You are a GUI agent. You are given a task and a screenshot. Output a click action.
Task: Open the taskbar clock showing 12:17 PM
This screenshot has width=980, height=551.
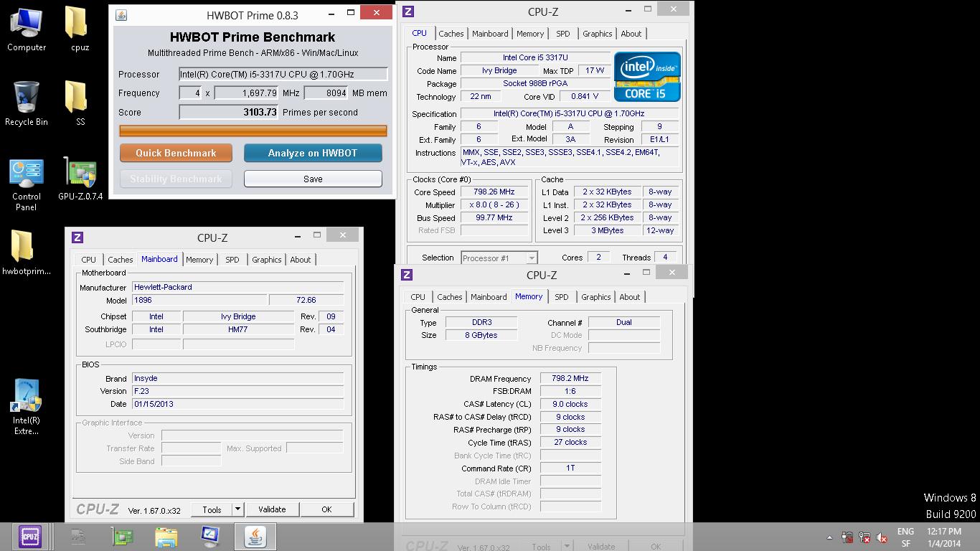coord(944,537)
